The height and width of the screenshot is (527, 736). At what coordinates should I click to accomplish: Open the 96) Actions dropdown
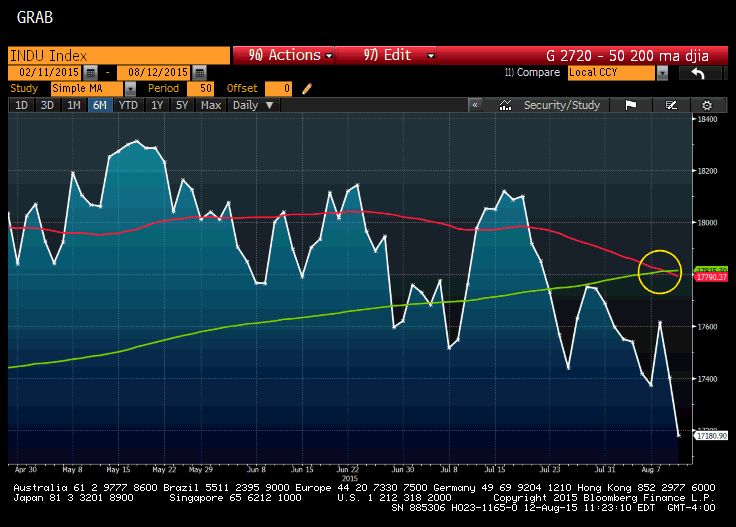click(x=284, y=55)
